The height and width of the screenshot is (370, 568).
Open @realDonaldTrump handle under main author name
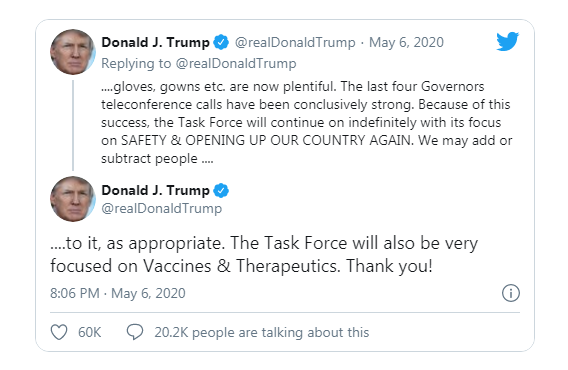pos(162,208)
